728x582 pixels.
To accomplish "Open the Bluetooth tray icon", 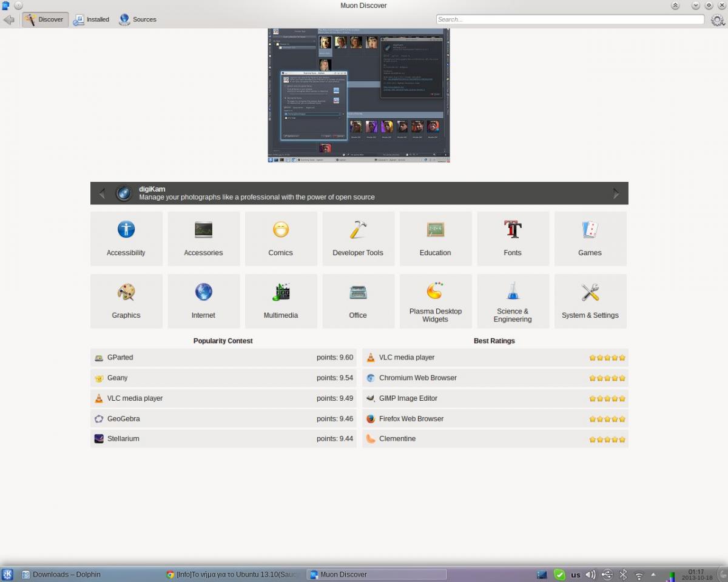I will [x=623, y=574].
